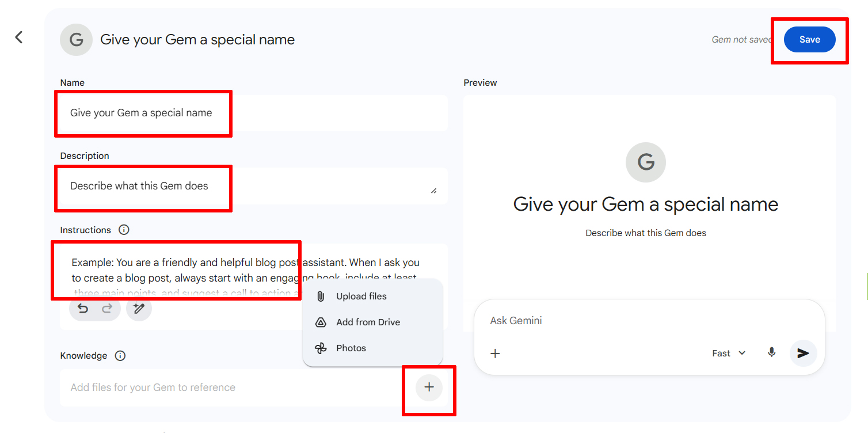Click the plus button in Knowledge field
This screenshot has height=433, width=868.
pos(429,388)
